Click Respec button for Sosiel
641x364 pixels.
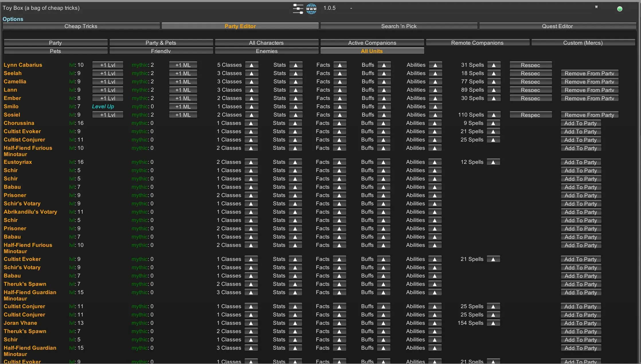(x=530, y=115)
